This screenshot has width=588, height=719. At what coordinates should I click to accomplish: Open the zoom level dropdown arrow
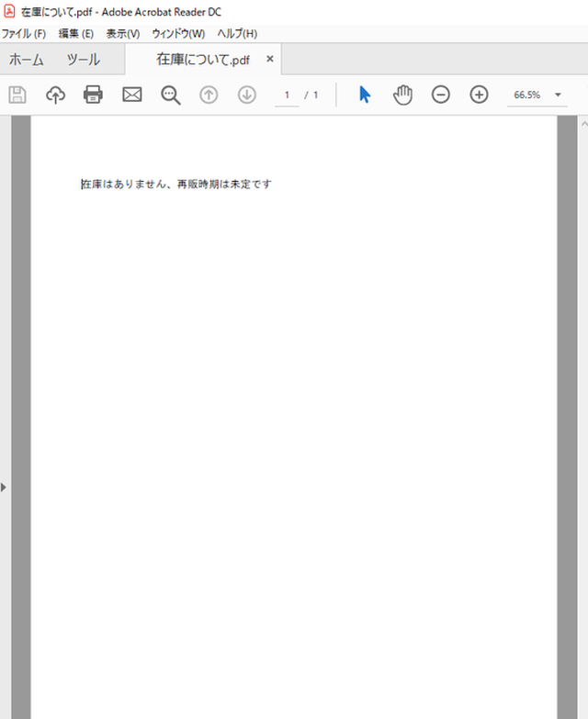click(559, 95)
